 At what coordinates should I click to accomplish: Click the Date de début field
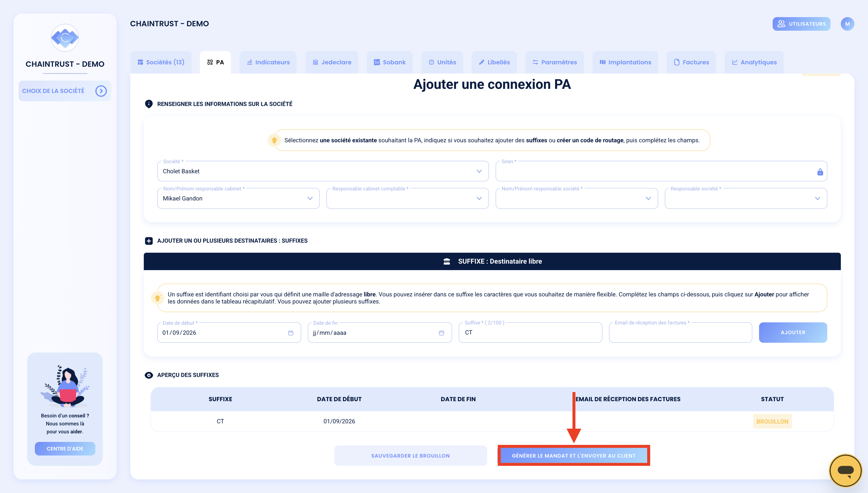tap(229, 332)
